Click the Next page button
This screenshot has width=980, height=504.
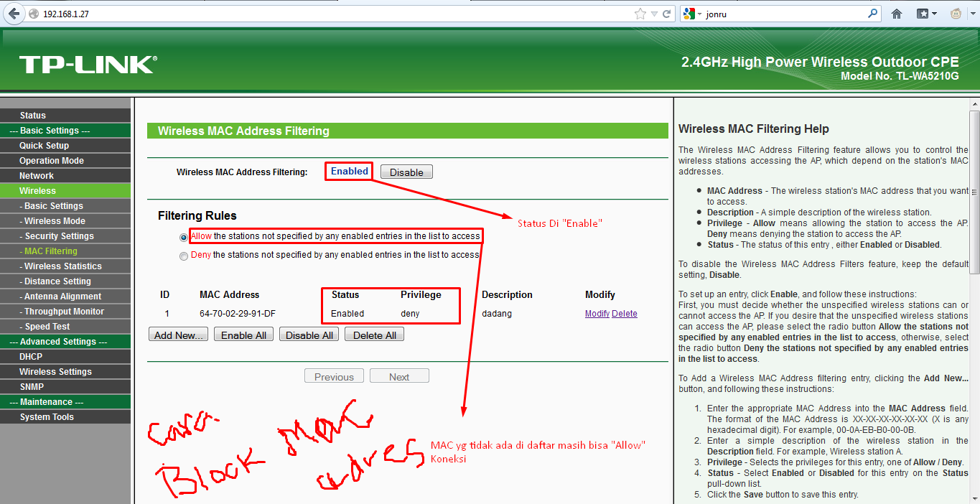[x=399, y=377]
